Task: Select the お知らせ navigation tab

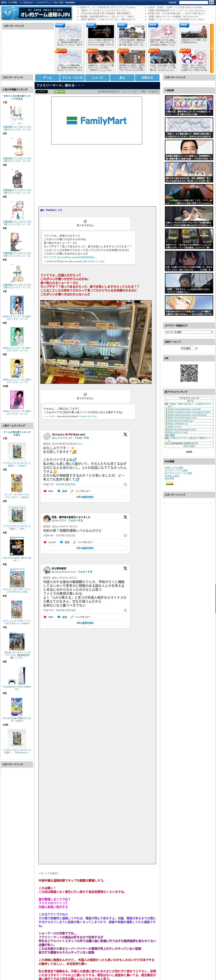Action: [x=147, y=78]
